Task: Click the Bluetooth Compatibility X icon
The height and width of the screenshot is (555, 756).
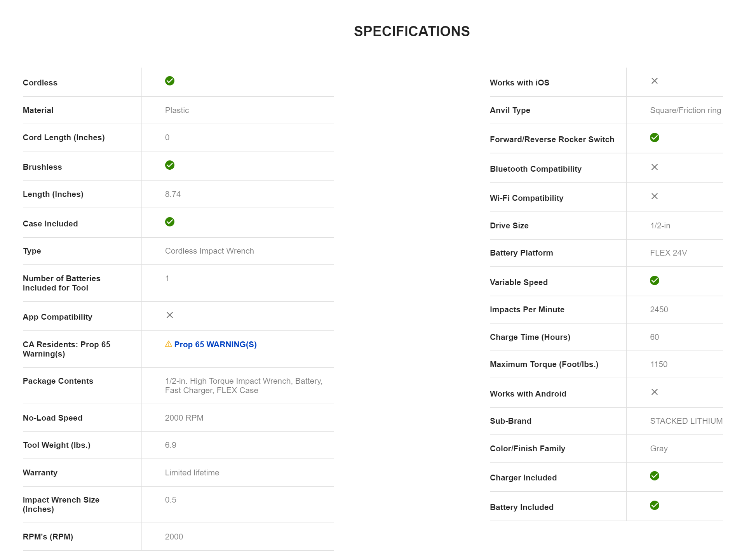Action: point(655,167)
